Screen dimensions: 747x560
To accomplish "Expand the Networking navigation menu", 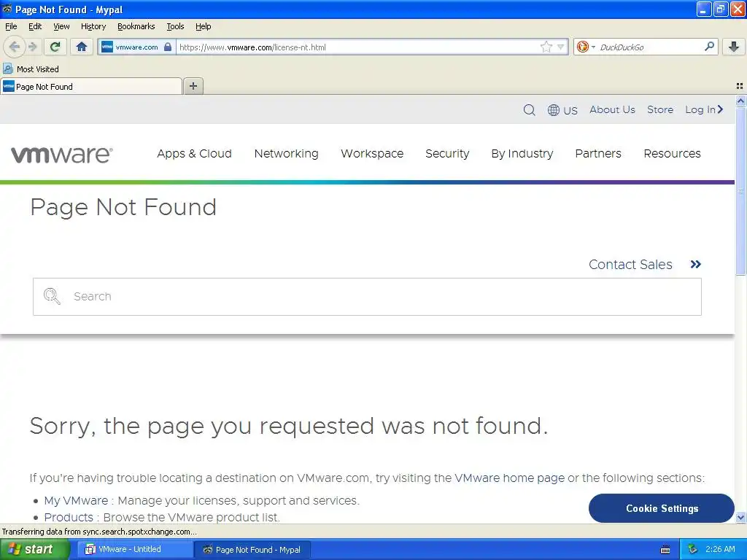I will pyautogui.click(x=286, y=154).
